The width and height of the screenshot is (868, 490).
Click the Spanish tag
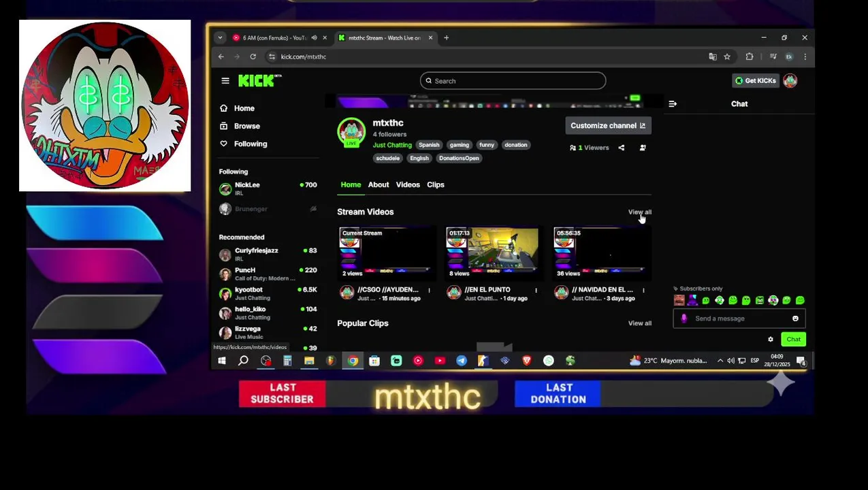pos(429,145)
